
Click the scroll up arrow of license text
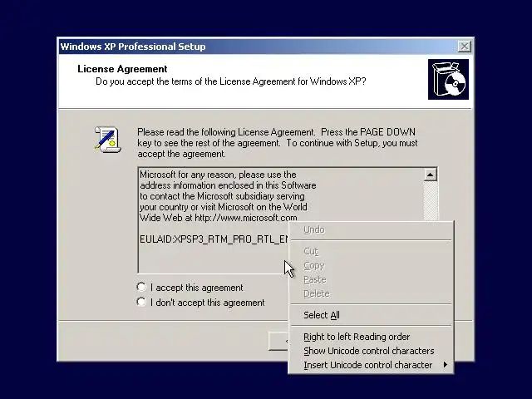(x=431, y=175)
